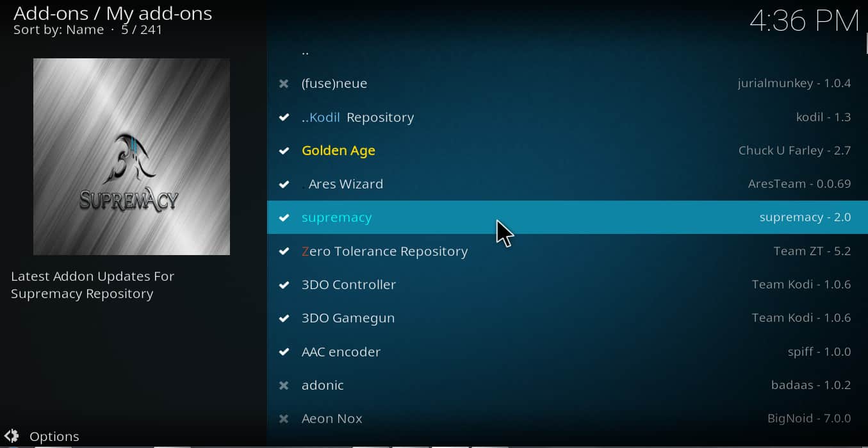Click the disabled X mark beside adonic
The image size is (868, 448).
point(284,385)
